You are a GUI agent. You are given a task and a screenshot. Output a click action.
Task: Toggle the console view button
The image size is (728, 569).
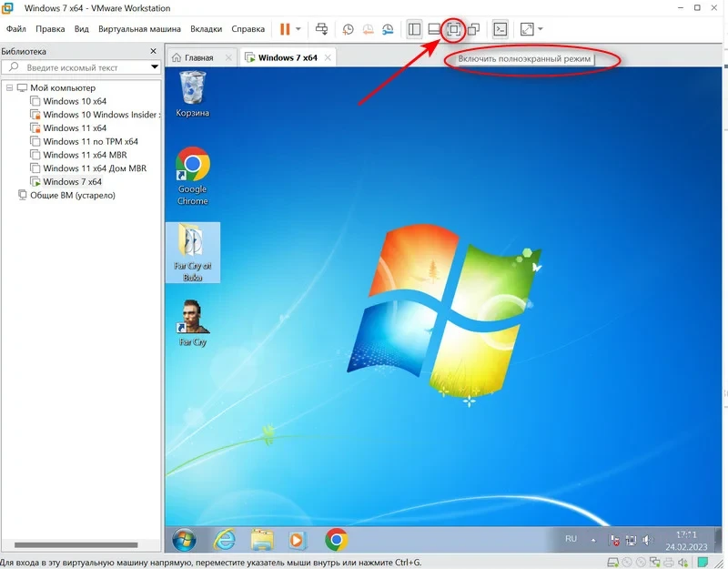point(500,29)
